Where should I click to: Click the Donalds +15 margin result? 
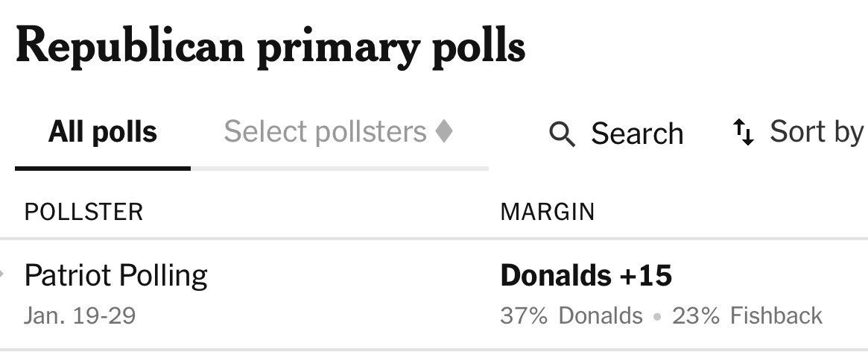click(x=586, y=276)
